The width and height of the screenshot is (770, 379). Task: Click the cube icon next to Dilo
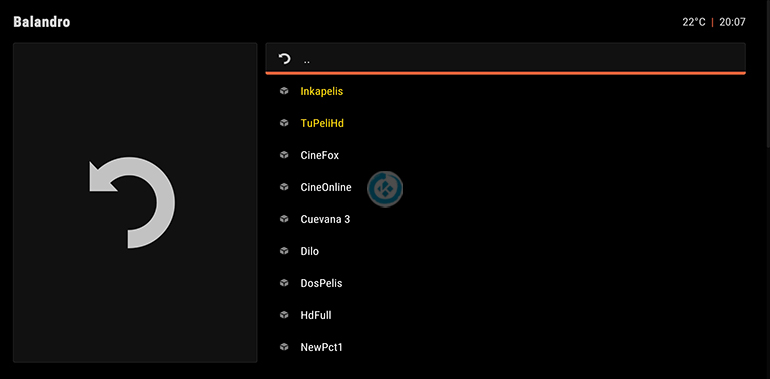[x=284, y=251]
